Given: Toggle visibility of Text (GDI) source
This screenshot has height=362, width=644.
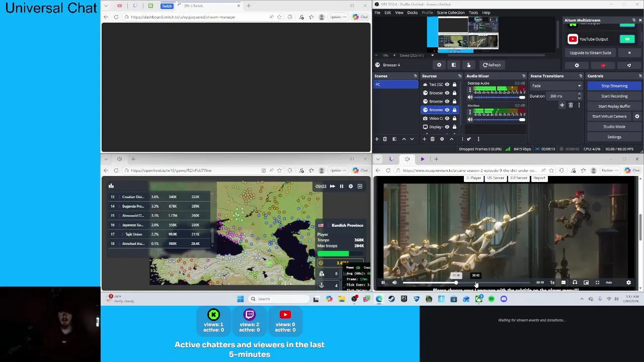Looking at the screenshot, I should click(447, 84).
